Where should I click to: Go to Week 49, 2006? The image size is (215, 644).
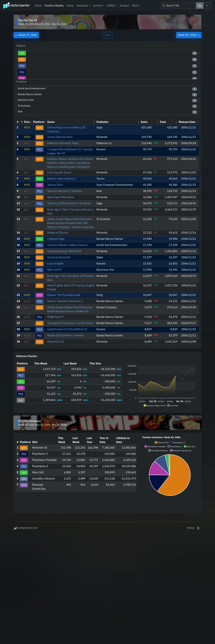[189, 35]
